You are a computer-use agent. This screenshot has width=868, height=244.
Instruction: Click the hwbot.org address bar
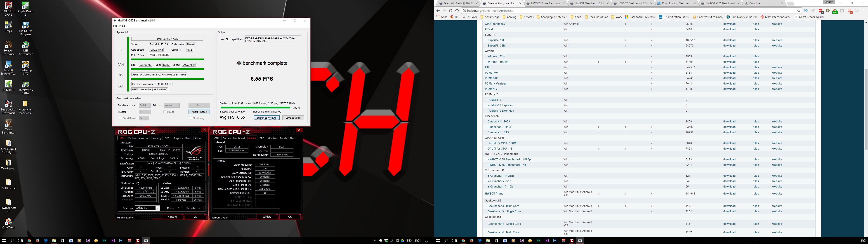[x=630, y=11]
